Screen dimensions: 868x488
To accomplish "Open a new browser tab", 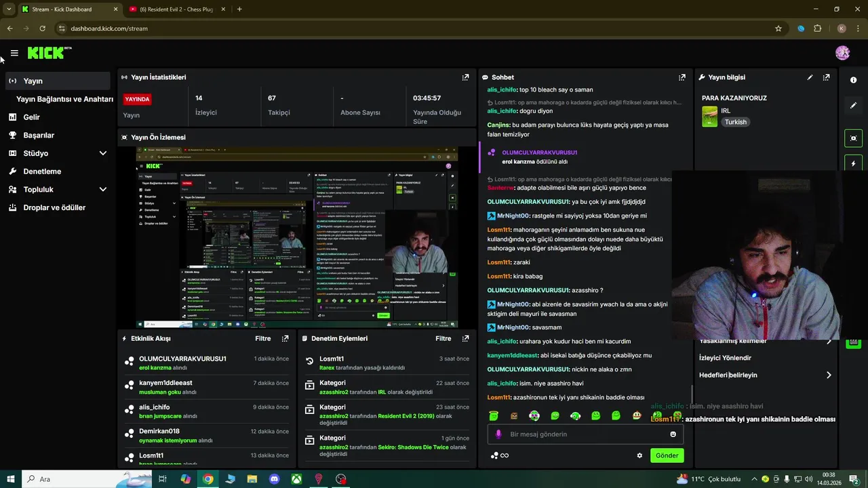I will (x=239, y=9).
